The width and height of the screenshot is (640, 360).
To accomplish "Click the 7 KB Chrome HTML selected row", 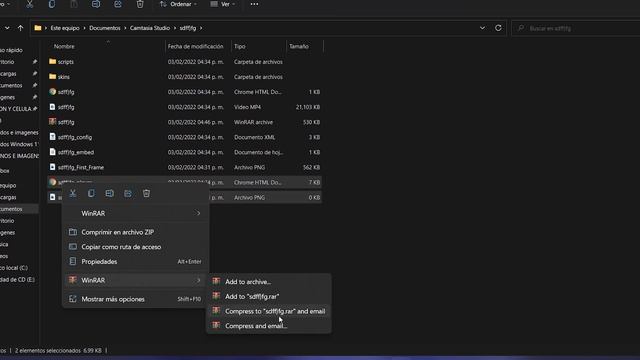I will click(x=184, y=182).
